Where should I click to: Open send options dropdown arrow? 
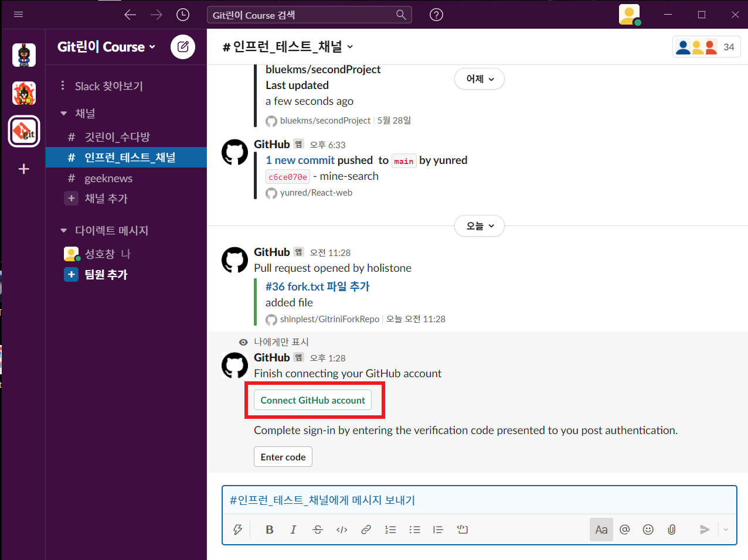click(x=726, y=530)
